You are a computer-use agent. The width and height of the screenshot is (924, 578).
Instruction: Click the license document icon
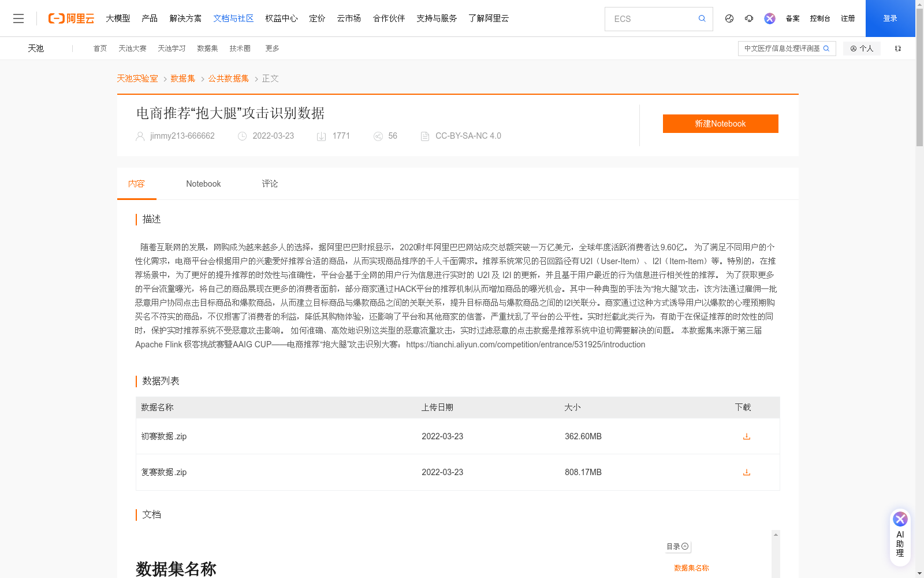click(x=425, y=136)
